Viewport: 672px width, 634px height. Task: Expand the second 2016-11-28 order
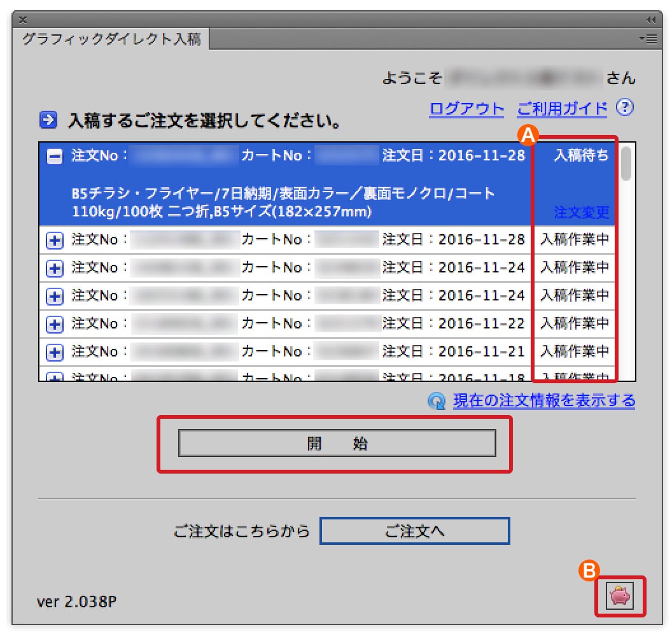tap(55, 240)
